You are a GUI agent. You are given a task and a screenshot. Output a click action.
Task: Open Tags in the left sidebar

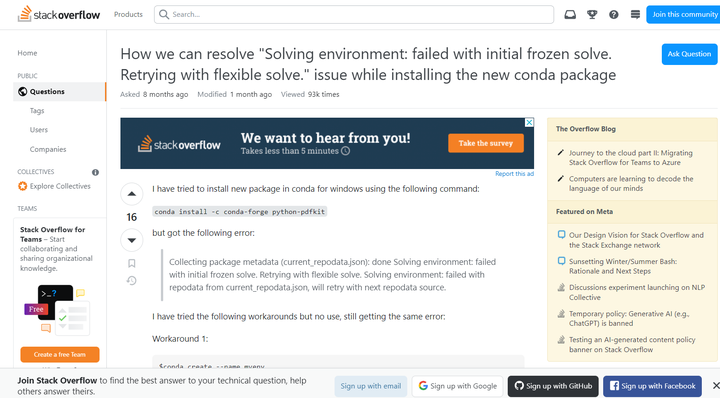pyautogui.click(x=37, y=111)
